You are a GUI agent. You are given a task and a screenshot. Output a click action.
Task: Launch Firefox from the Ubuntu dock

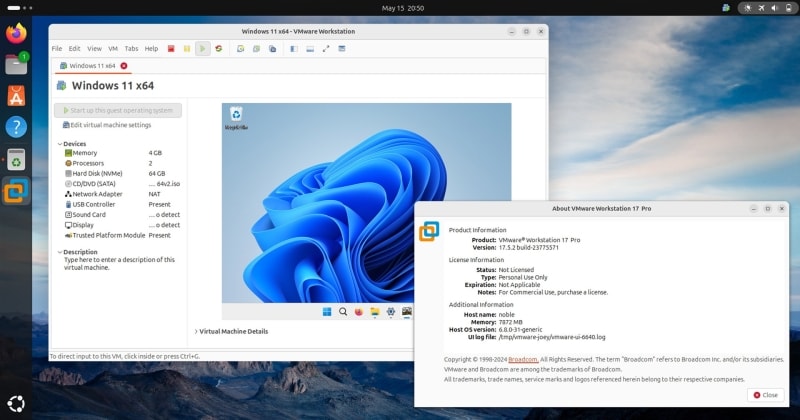click(x=16, y=33)
